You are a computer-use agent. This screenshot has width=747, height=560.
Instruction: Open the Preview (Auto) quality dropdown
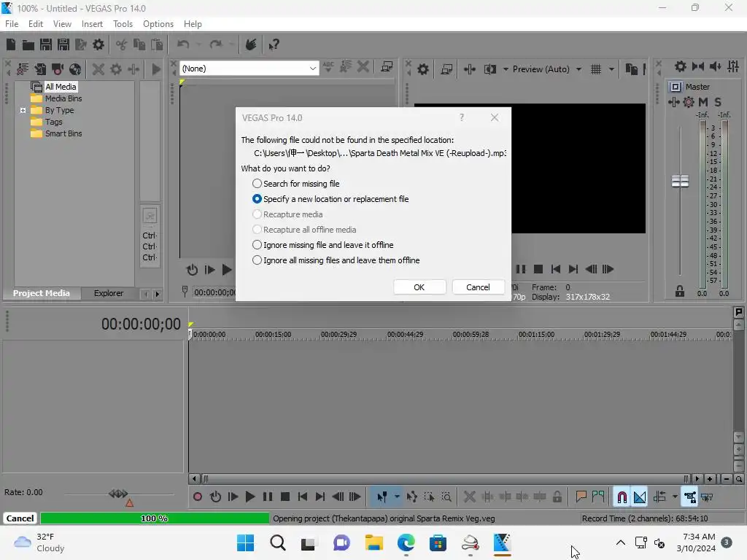pos(578,69)
